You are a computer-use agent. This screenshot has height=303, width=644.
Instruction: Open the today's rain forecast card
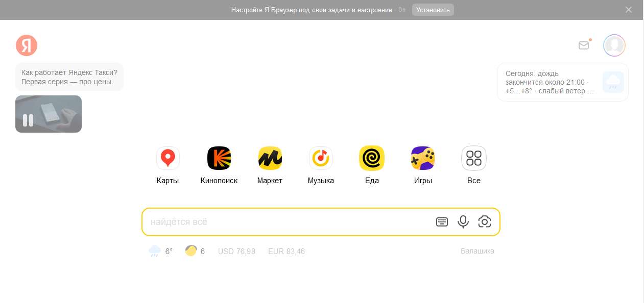tap(563, 82)
